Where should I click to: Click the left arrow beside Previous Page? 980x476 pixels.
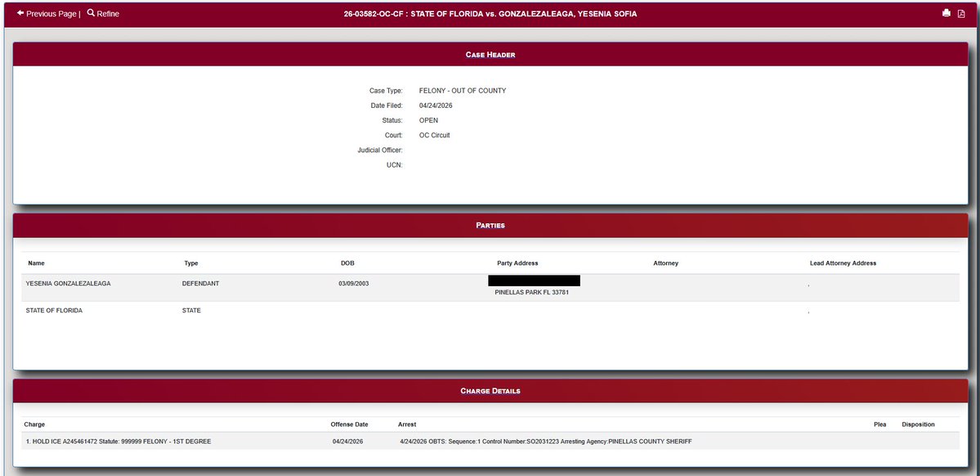click(20, 13)
